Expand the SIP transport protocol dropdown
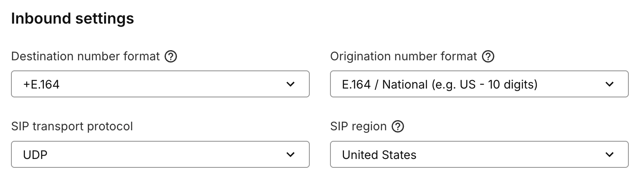This screenshot has width=644, height=183. click(160, 155)
